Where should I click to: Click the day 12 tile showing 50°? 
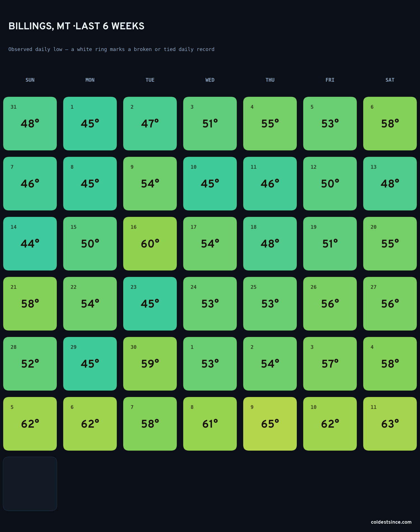click(330, 183)
